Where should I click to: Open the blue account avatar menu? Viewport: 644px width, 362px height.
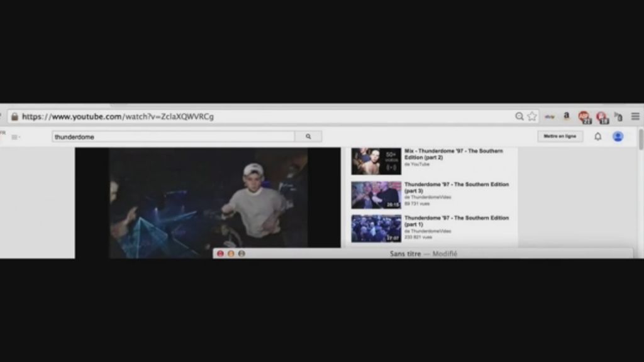tap(618, 136)
